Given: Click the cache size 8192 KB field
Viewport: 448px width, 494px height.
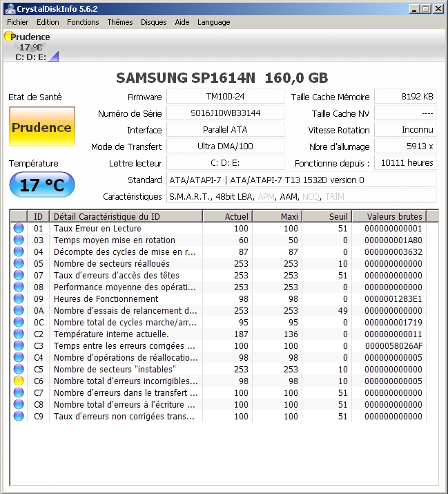Looking at the screenshot, I should click(x=405, y=97).
